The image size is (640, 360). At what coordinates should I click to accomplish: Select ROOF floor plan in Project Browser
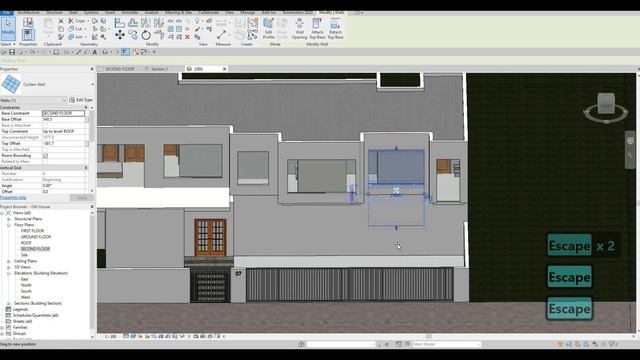coord(26,243)
